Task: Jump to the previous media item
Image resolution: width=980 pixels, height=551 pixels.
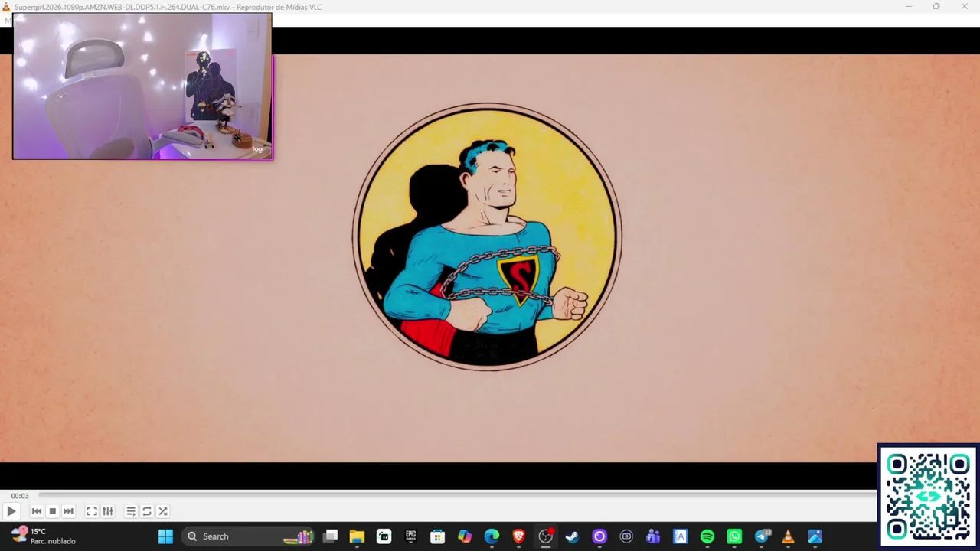Action: coord(36,511)
